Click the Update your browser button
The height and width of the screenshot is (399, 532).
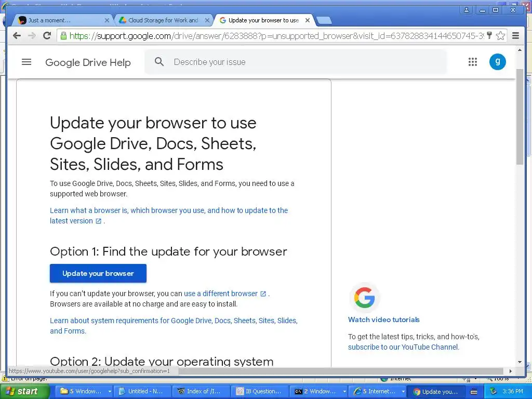(x=98, y=273)
